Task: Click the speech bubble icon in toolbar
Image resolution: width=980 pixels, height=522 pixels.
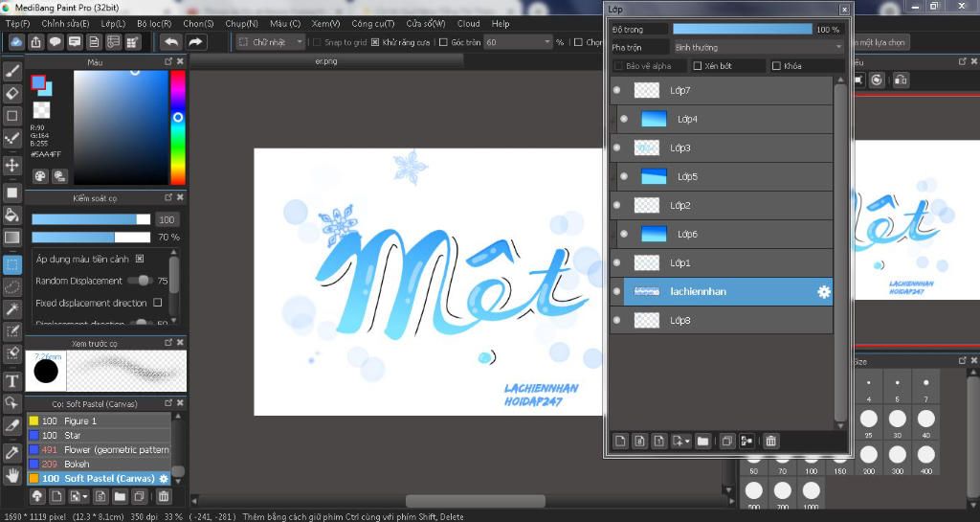Action: pyautogui.click(x=55, y=42)
